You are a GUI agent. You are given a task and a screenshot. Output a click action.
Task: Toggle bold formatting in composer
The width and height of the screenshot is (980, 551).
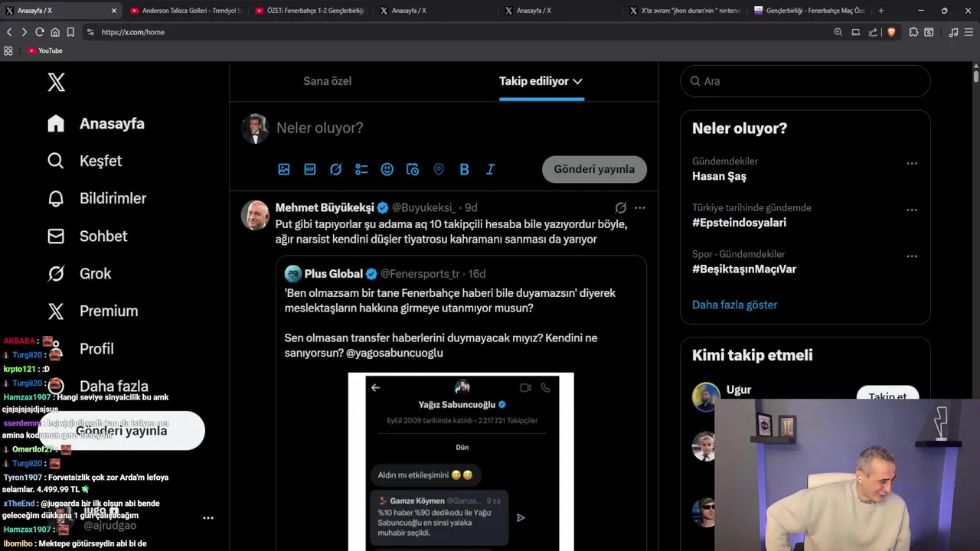(x=464, y=169)
